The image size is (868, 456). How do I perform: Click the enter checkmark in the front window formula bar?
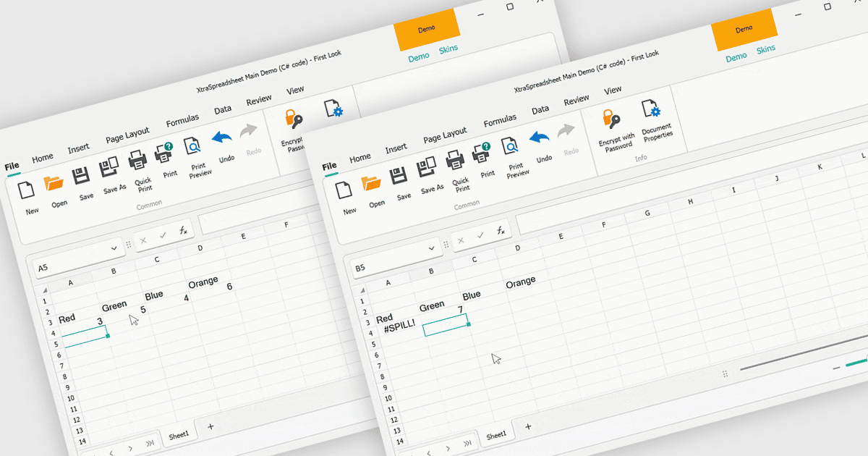pyautogui.click(x=480, y=236)
